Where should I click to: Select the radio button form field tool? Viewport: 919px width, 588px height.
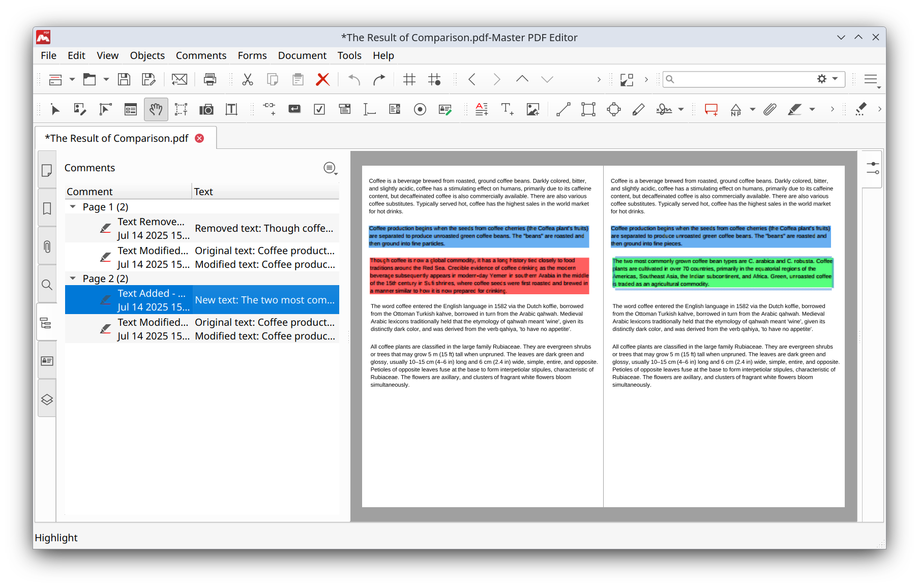click(420, 109)
